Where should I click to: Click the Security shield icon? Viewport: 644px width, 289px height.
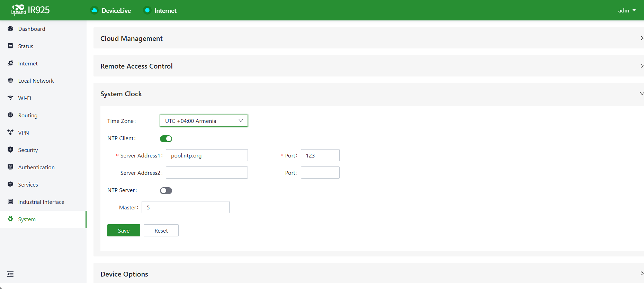click(10, 150)
